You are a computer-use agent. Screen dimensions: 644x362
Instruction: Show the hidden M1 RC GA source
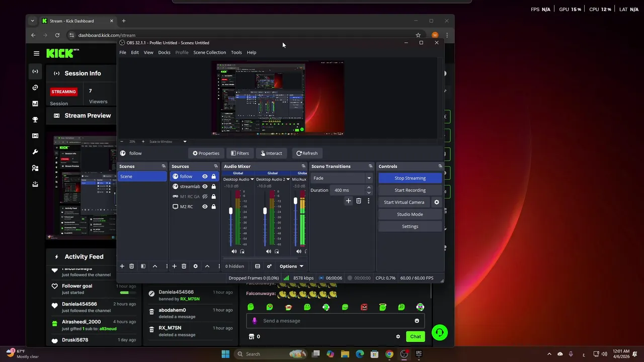[x=205, y=197]
